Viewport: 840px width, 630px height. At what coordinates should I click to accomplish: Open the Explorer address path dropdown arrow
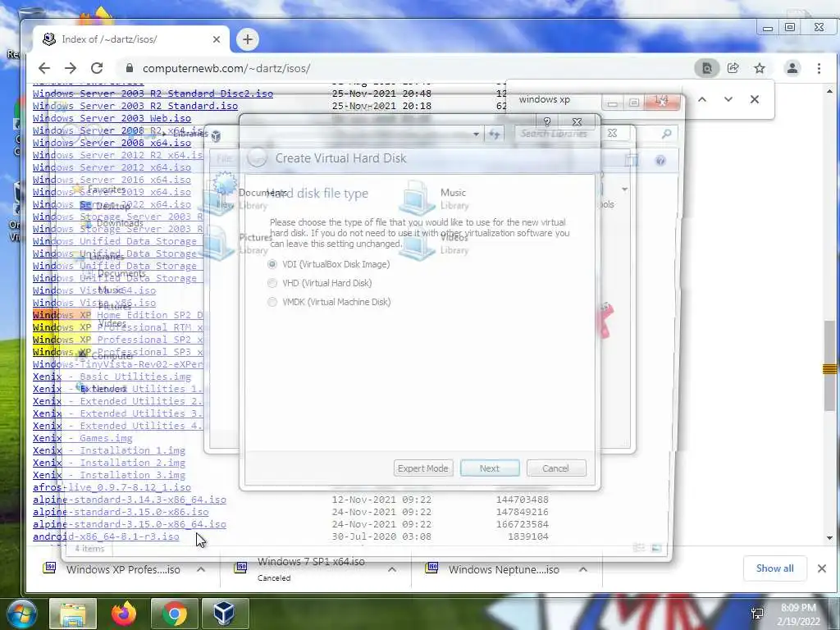(x=476, y=134)
